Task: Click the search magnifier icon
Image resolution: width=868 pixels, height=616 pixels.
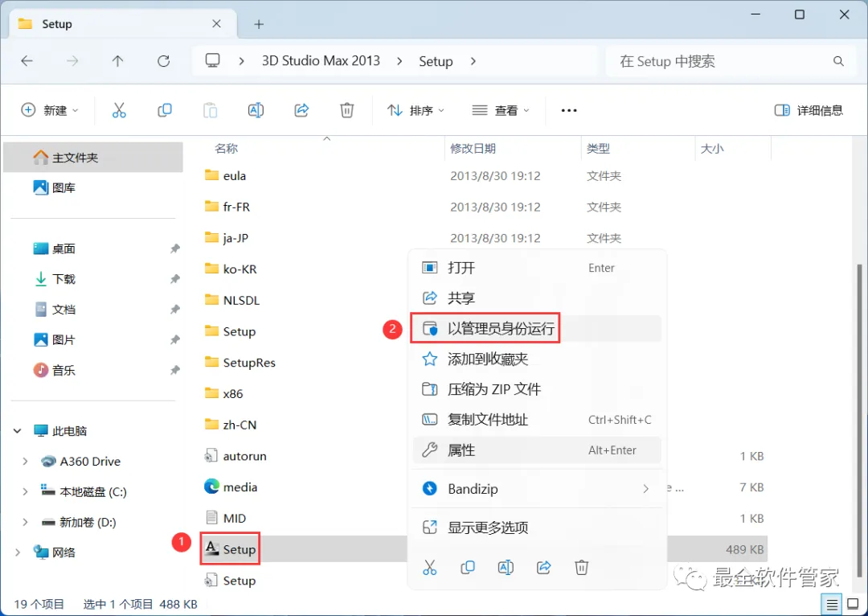Action: [838, 61]
